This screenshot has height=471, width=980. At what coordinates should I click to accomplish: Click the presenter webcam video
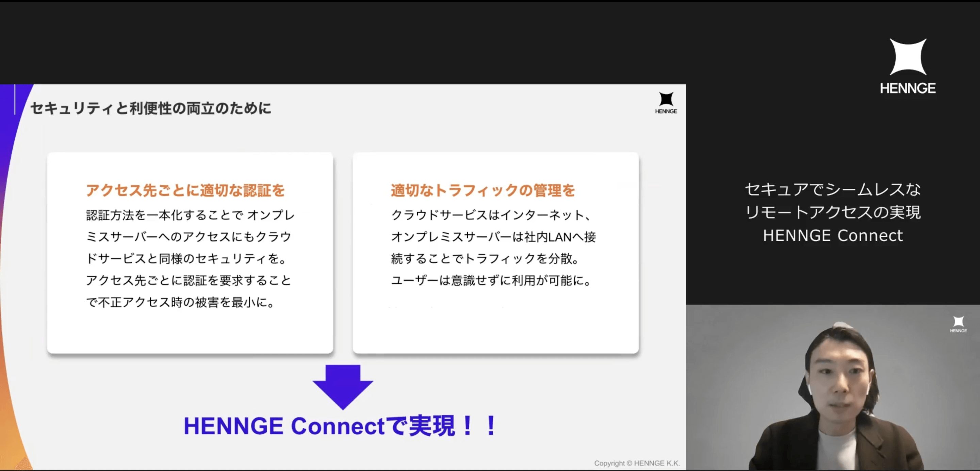(833, 387)
